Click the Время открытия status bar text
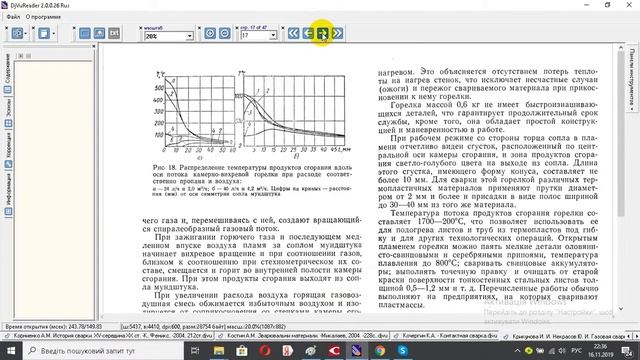 pyautogui.click(x=53, y=327)
